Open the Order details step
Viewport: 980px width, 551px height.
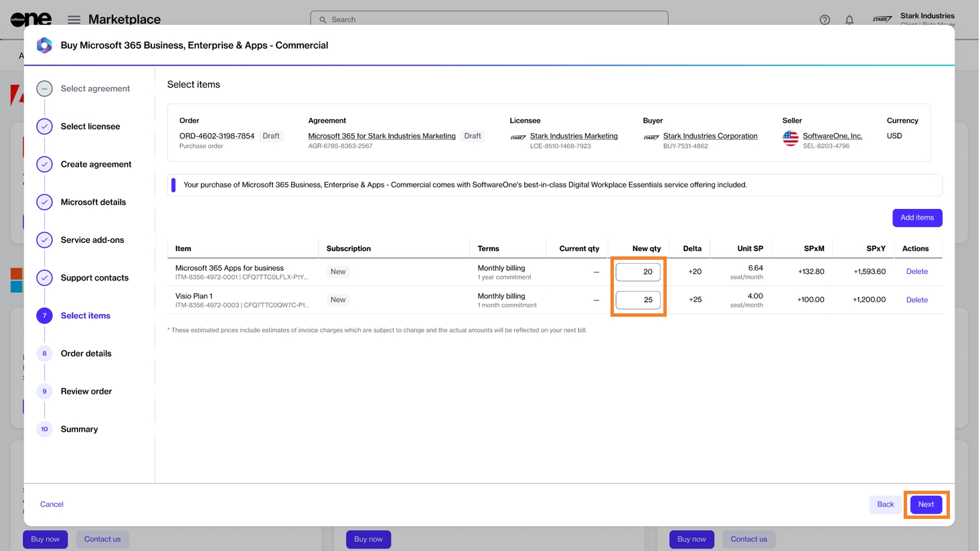[x=86, y=353]
